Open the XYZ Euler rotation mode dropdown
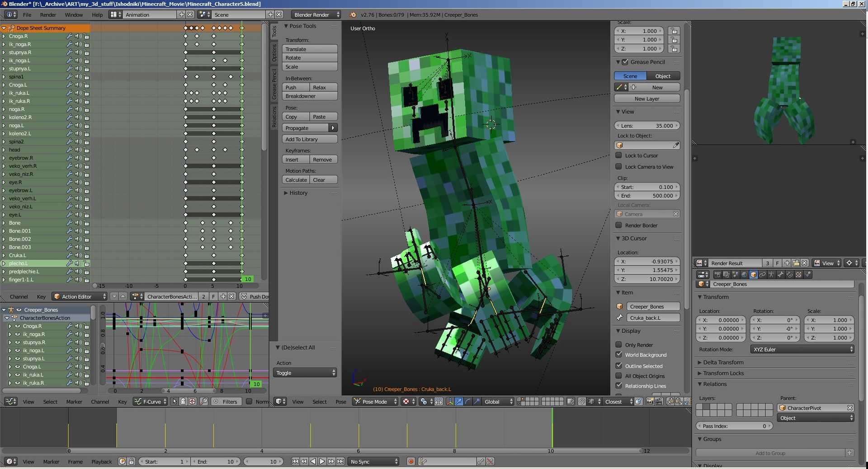Image resolution: width=868 pixels, height=469 pixels. (x=802, y=349)
